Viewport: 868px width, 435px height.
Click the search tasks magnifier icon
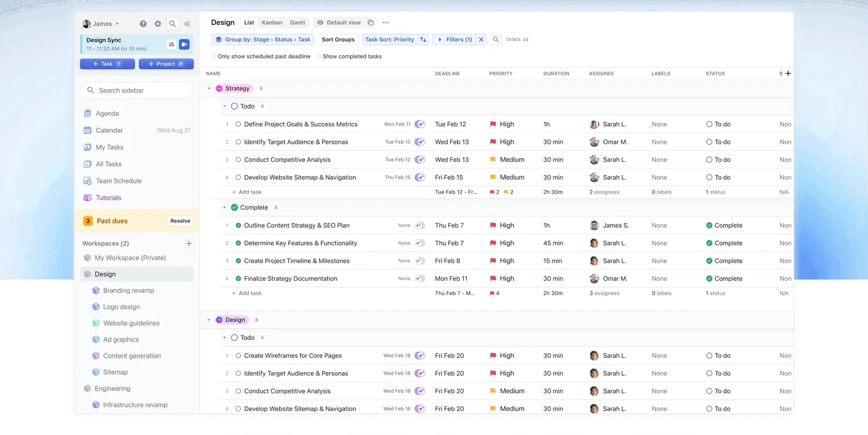496,40
